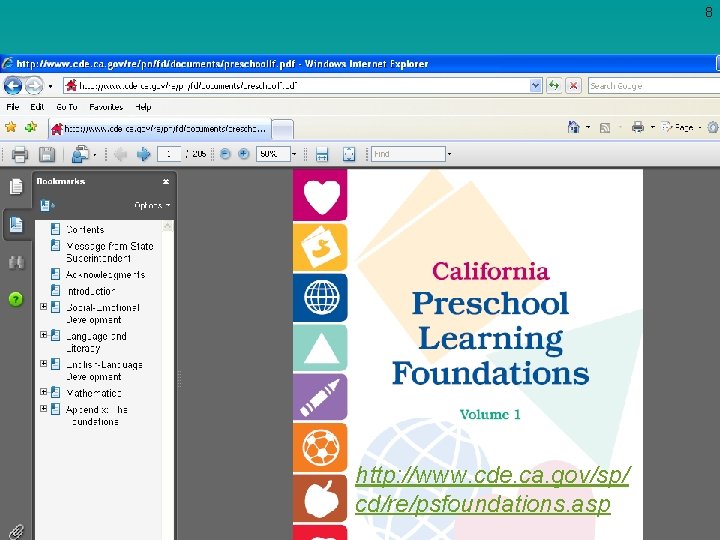Click the browser Print icon in command bar
Screen dimensions: 720x540
click(638, 127)
